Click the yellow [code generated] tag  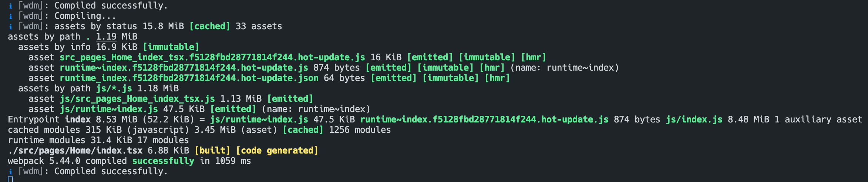pos(277,151)
